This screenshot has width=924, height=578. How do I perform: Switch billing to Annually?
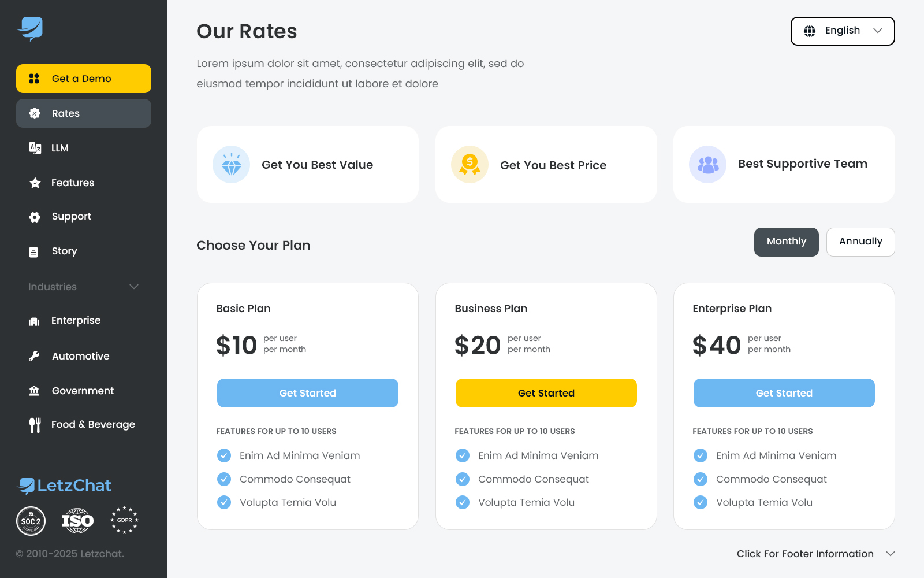tap(860, 242)
